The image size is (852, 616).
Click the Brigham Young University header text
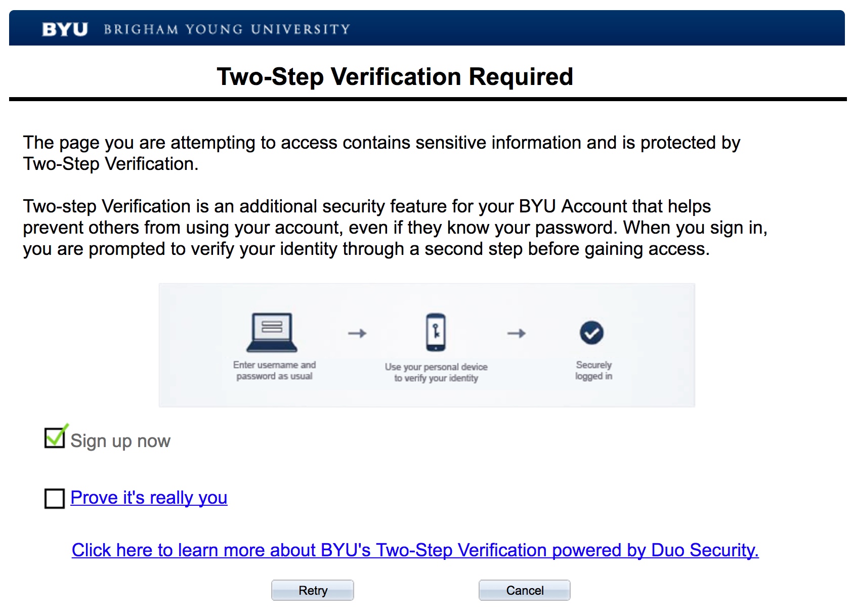(x=227, y=29)
